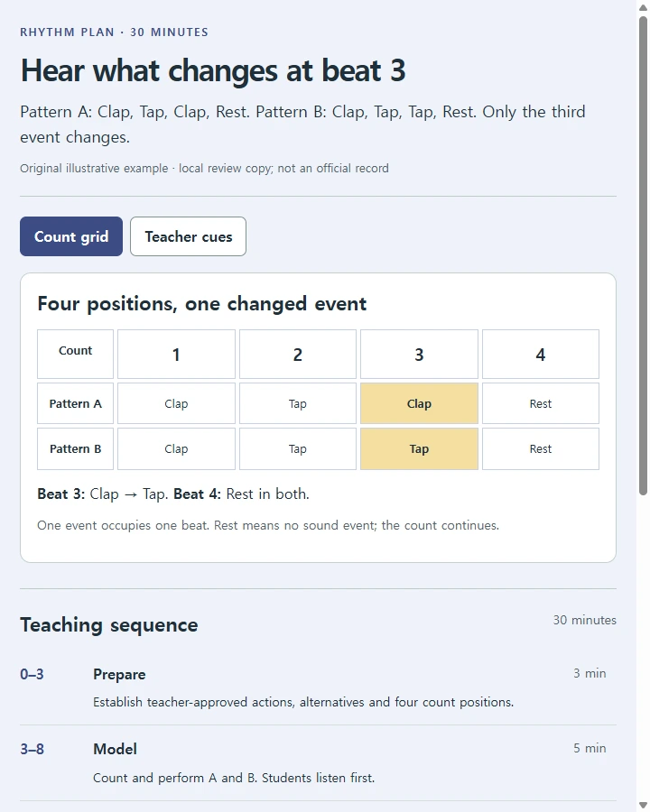Select the highlighted Tap cell in Pattern B

coord(419,449)
